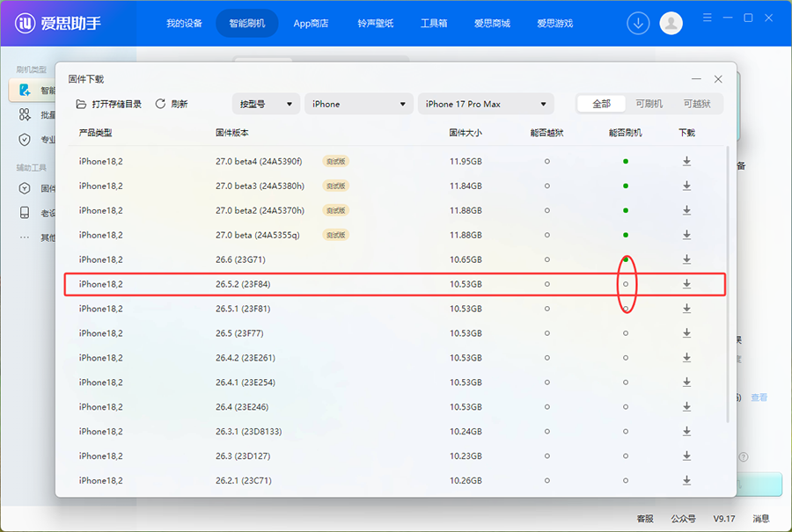Open the hamburger menu in title bar
This screenshot has width=792, height=532.
point(708,18)
